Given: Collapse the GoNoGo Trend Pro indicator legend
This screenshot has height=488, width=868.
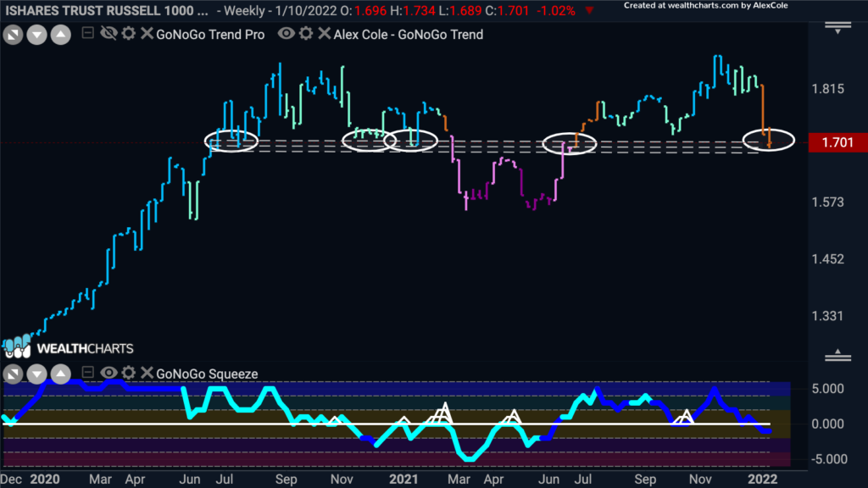Looking at the screenshot, I should pyautogui.click(x=87, y=33).
